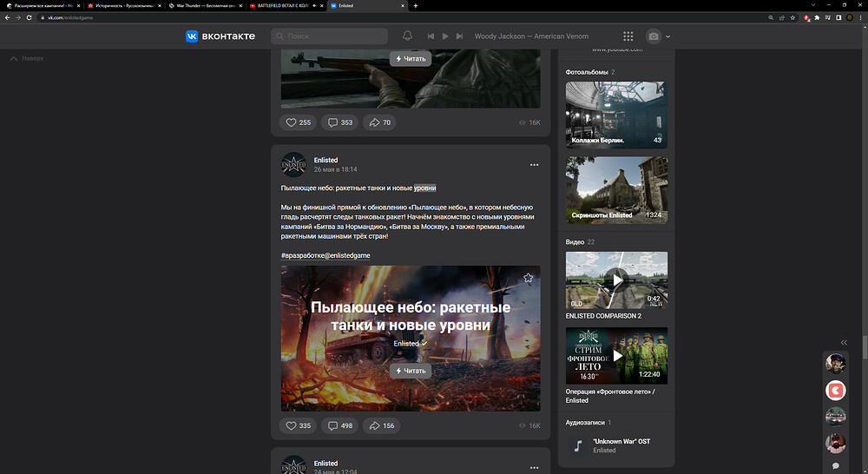Open the Woody Jackson — American Venom track title
The width and height of the screenshot is (868, 474).
(x=531, y=36)
